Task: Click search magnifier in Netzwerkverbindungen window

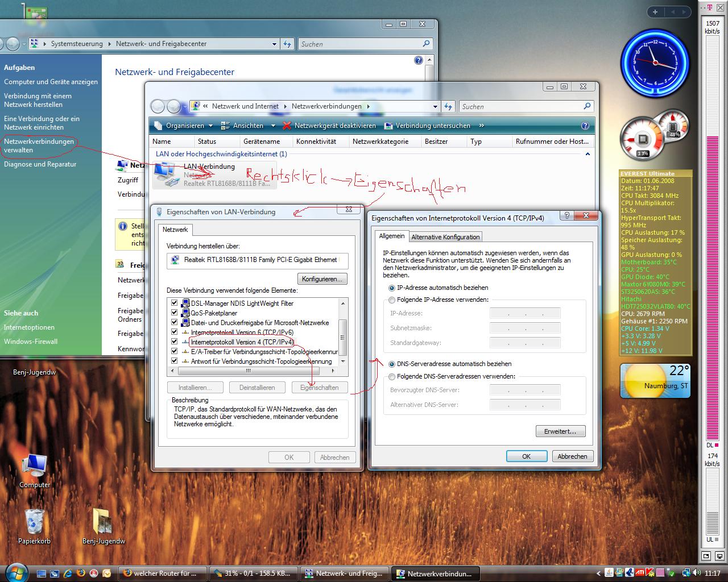Action: (x=588, y=106)
